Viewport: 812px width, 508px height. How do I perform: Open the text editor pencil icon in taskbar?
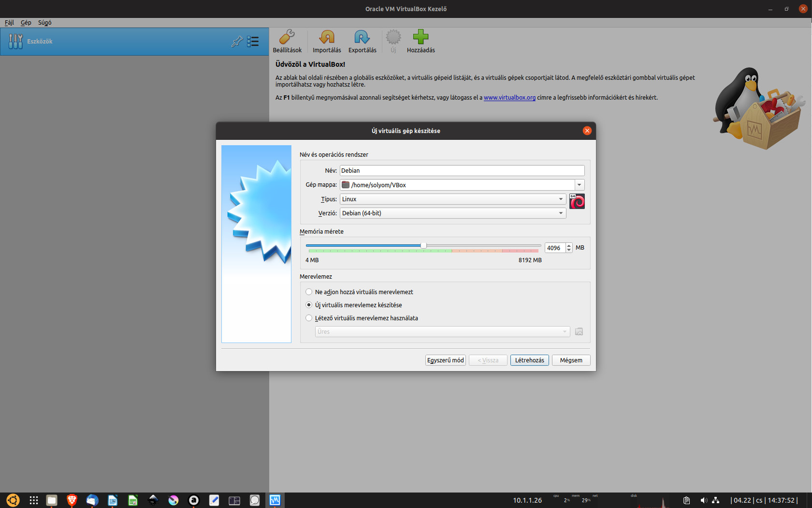click(214, 500)
